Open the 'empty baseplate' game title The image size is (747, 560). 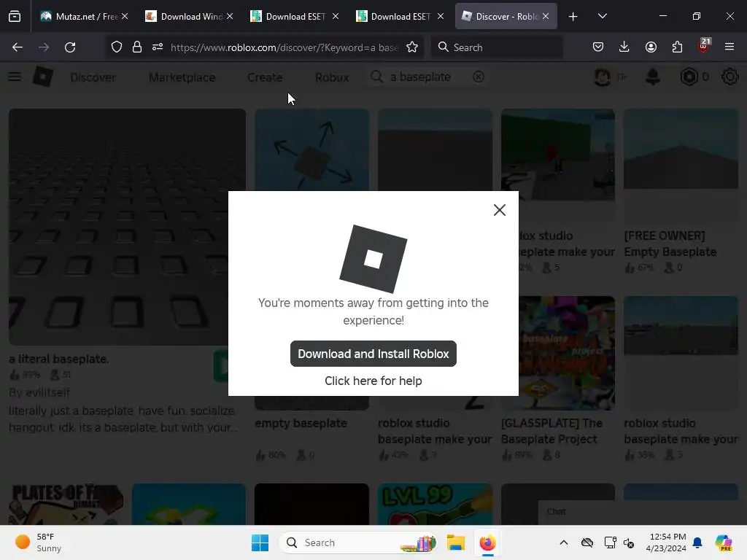tap(301, 424)
